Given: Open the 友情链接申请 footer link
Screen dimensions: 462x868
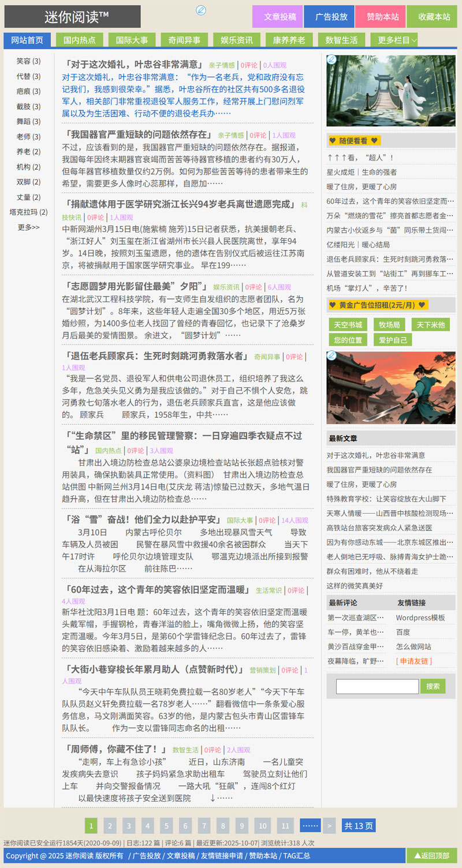Looking at the screenshot, I should tap(222, 856).
